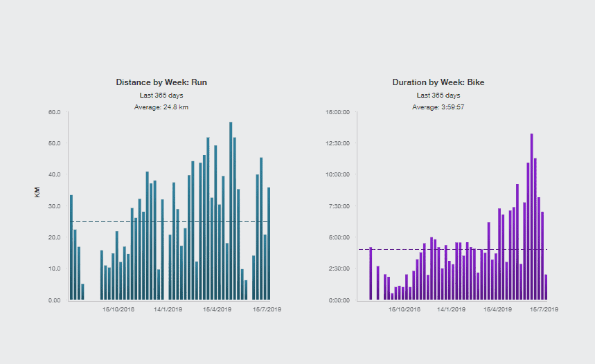Click the "Average: 24.8 km" label

(x=161, y=107)
